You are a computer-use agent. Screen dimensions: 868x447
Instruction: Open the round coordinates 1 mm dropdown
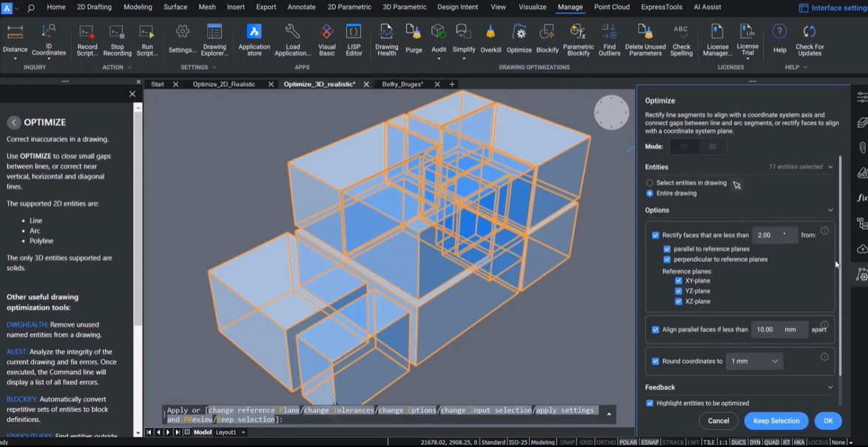coord(753,361)
